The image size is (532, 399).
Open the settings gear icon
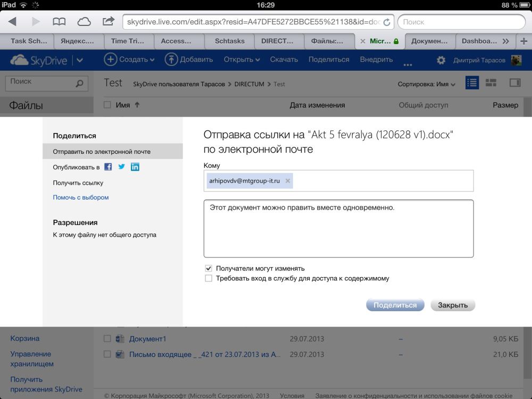[x=440, y=60]
